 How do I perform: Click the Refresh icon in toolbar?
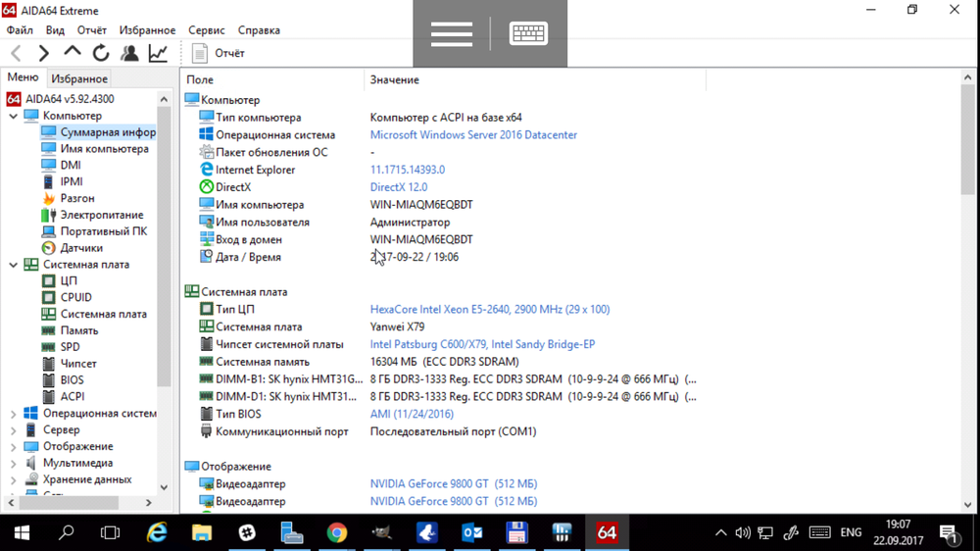pyautogui.click(x=101, y=54)
